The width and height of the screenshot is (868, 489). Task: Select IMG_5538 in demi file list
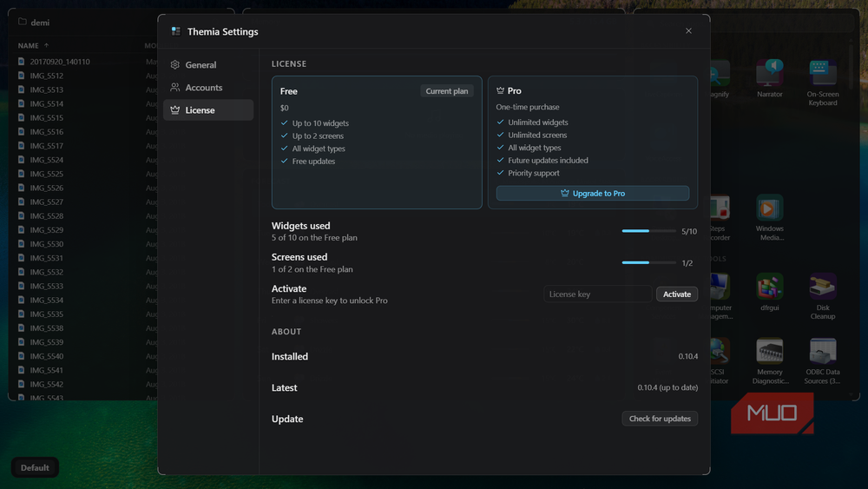[47, 328]
